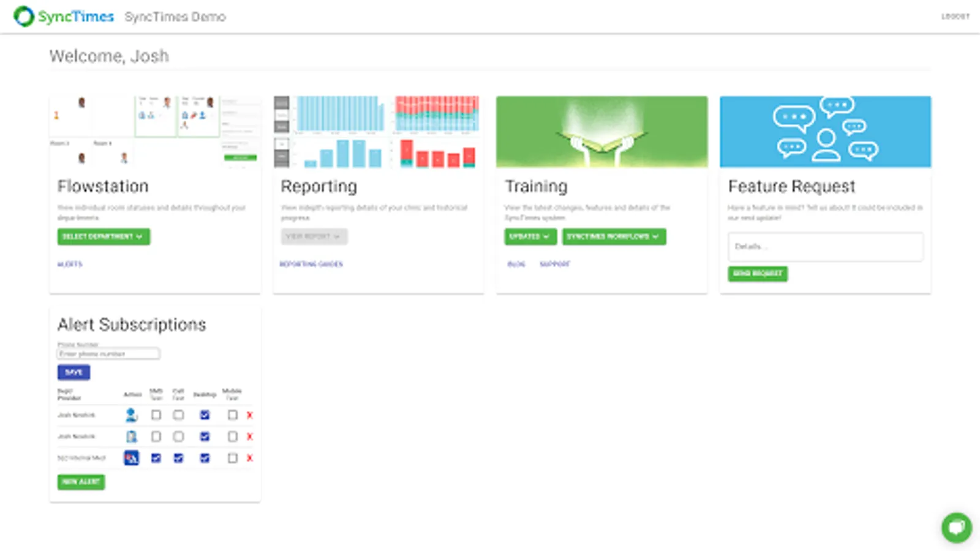Delete the second Josh Newkirk alert subscription
The image size is (980, 551).
click(x=249, y=437)
